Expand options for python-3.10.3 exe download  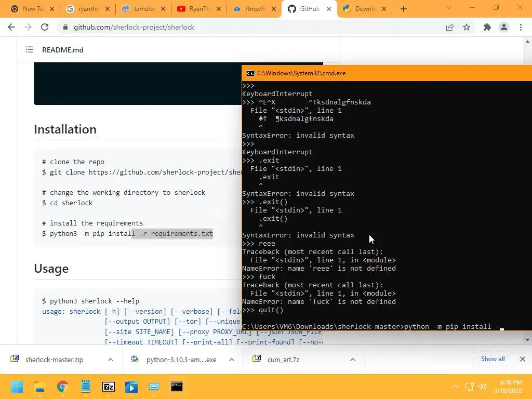[232, 360]
